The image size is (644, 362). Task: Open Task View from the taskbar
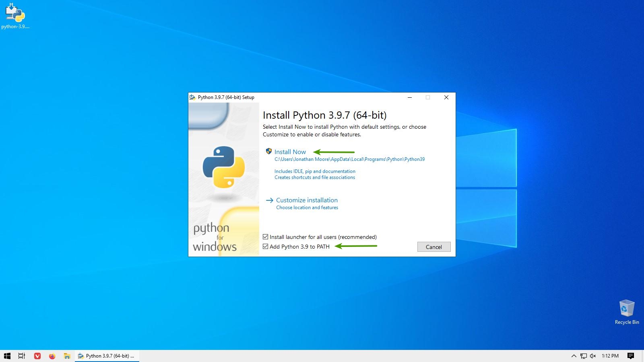click(x=22, y=356)
